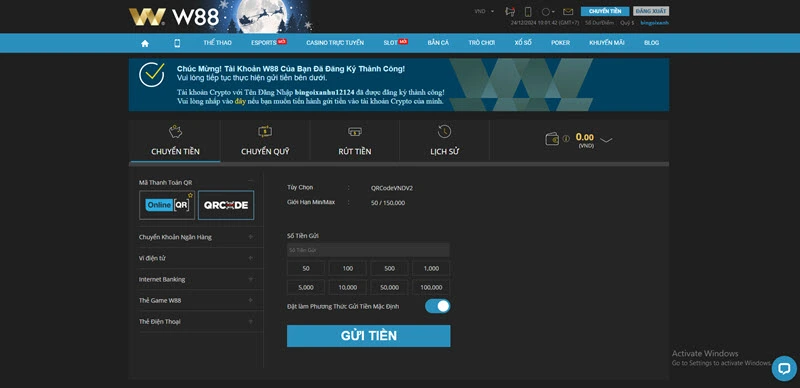Open the VND currency dropdown
Image resolution: width=800 pixels, height=388 pixels.
(484, 11)
